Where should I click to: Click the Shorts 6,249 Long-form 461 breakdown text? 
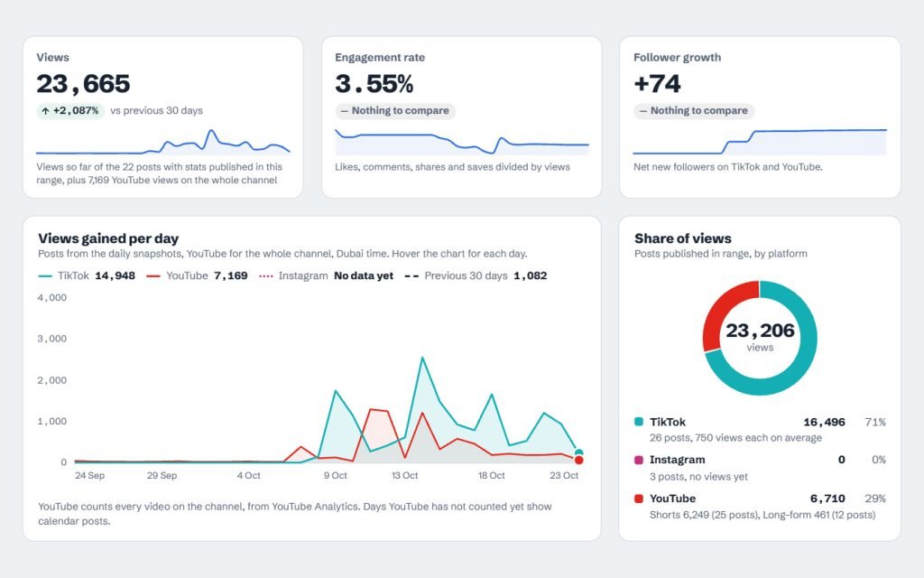click(762, 515)
